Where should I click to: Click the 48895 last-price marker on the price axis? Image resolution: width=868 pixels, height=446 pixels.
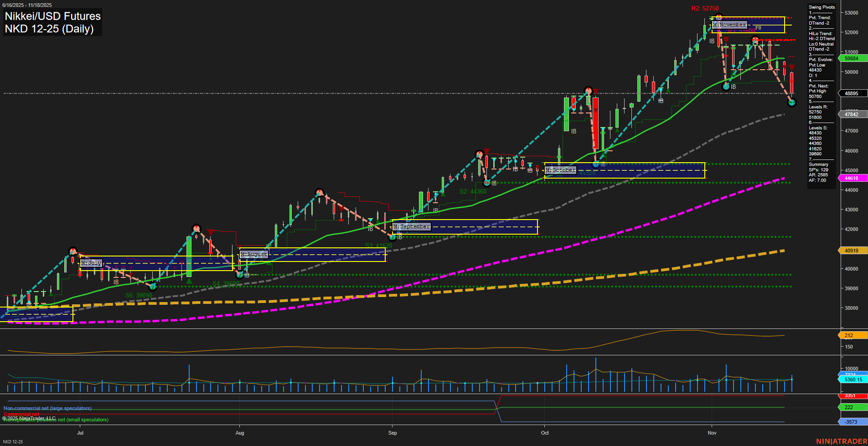pos(852,93)
